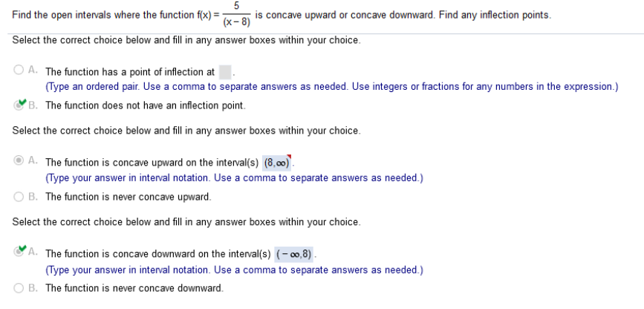
Task: Choose radio A for concave upward interval
Action: [x=19, y=161]
